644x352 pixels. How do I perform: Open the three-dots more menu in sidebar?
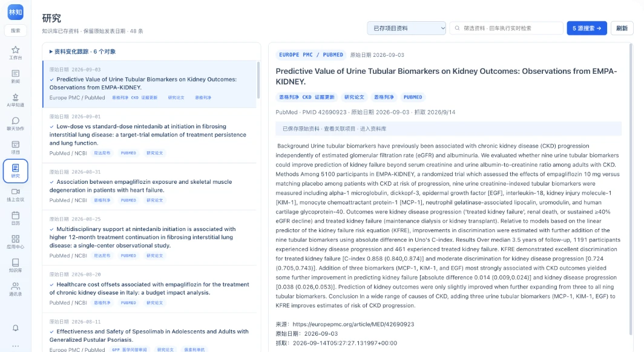15,346
